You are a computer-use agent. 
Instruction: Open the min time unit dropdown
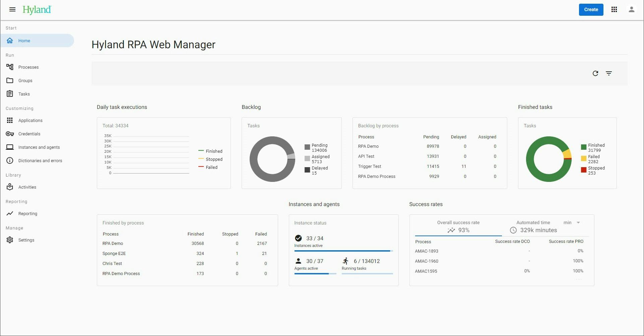point(572,222)
